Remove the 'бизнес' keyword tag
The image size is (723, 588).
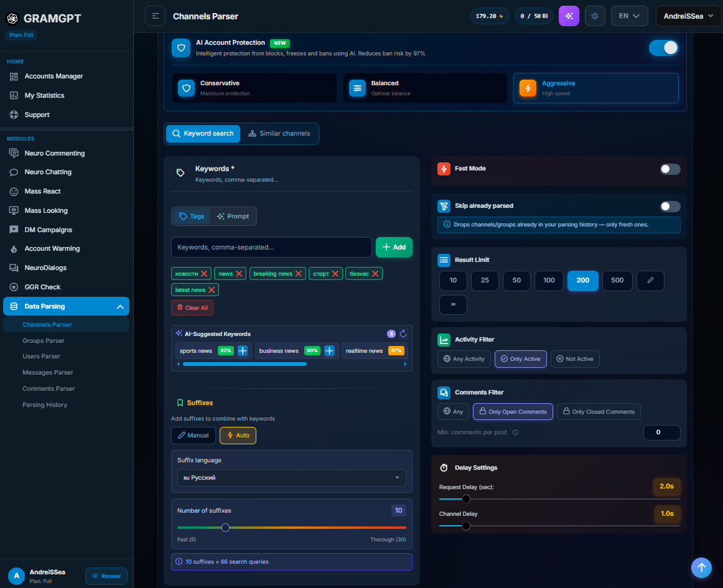click(x=375, y=274)
